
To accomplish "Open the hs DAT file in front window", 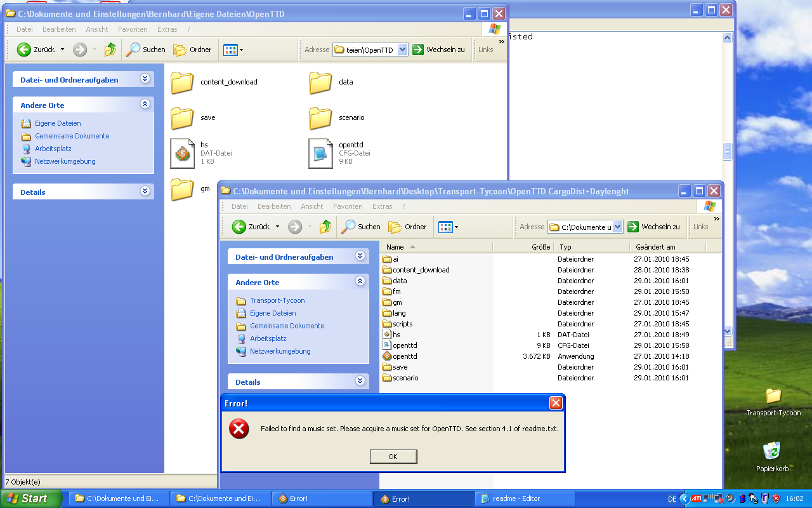I will 396,335.
